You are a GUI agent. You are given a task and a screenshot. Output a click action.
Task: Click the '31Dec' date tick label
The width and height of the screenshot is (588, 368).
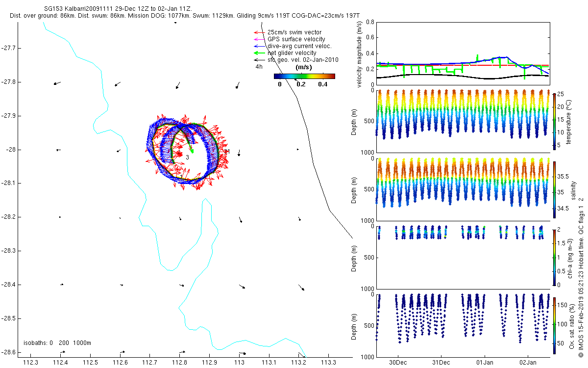coord(441,362)
